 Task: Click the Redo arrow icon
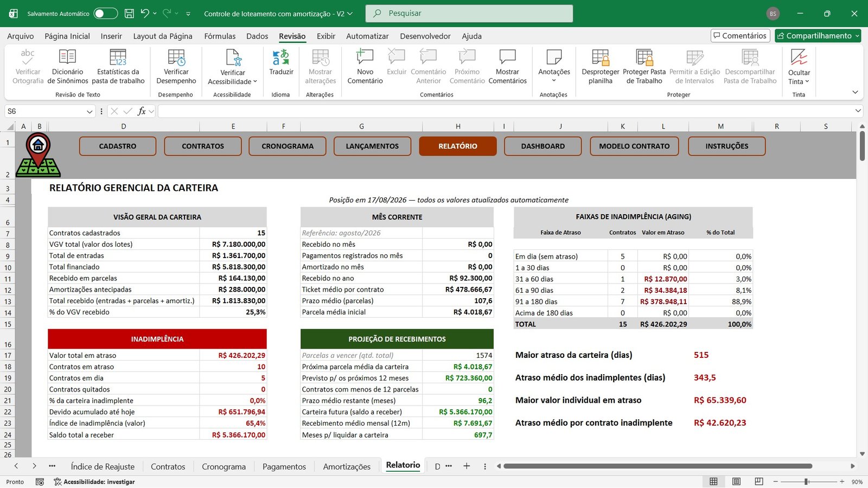(x=167, y=13)
